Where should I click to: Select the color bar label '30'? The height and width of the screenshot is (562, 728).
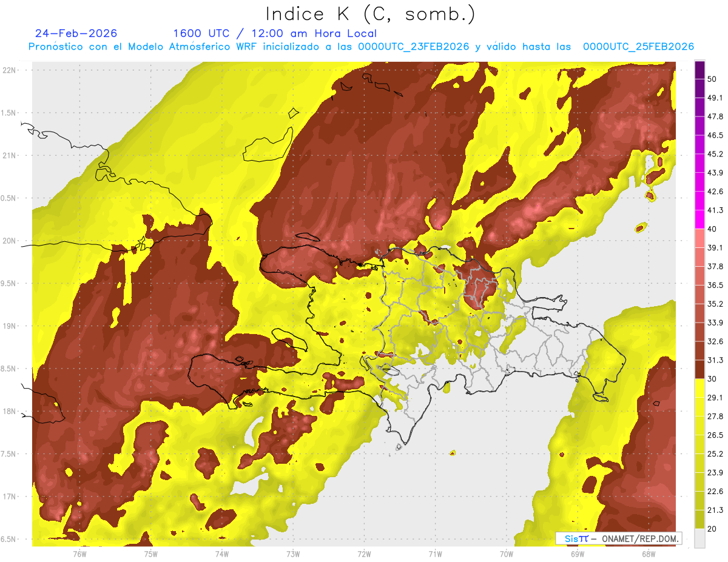712,379
